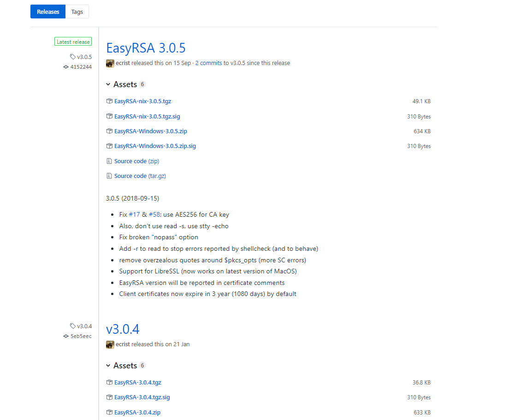The width and height of the screenshot is (515, 420).
Task: Download EasyRSA-nix-3.0.5.tgz.sig
Action: (x=147, y=116)
